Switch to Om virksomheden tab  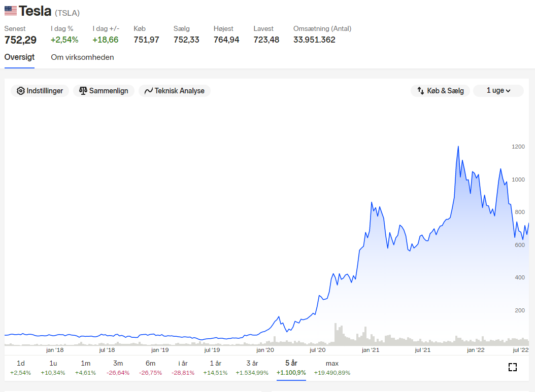(x=82, y=57)
